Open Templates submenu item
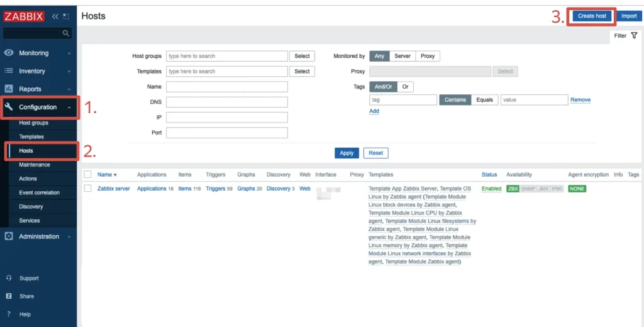 pos(31,137)
